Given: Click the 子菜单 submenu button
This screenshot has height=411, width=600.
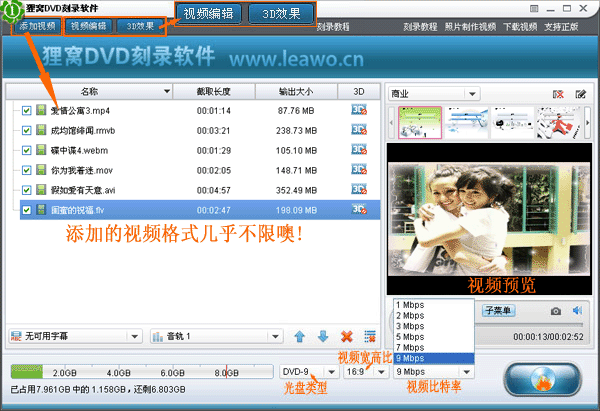Looking at the screenshot, I should pyautogui.click(x=498, y=310).
